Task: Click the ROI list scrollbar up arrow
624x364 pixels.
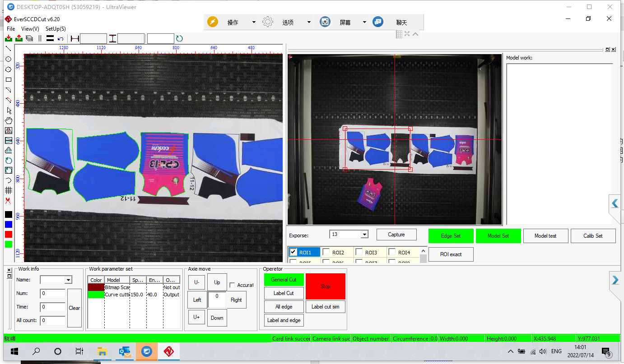Action: point(423,250)
